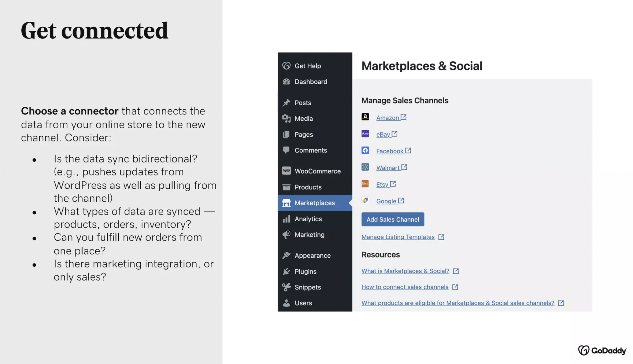
Task: Open Comments in the sidebar
Action: click(x=315, y=150)
